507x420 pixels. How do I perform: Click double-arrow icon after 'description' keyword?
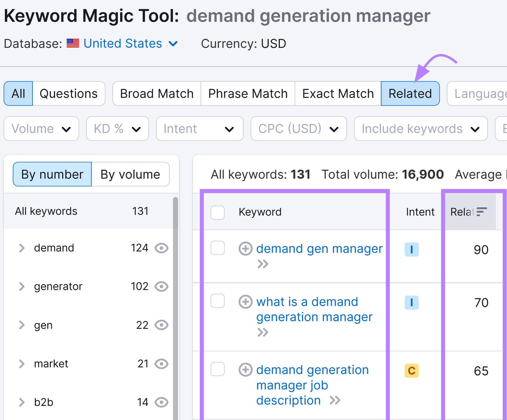point(335,401)
